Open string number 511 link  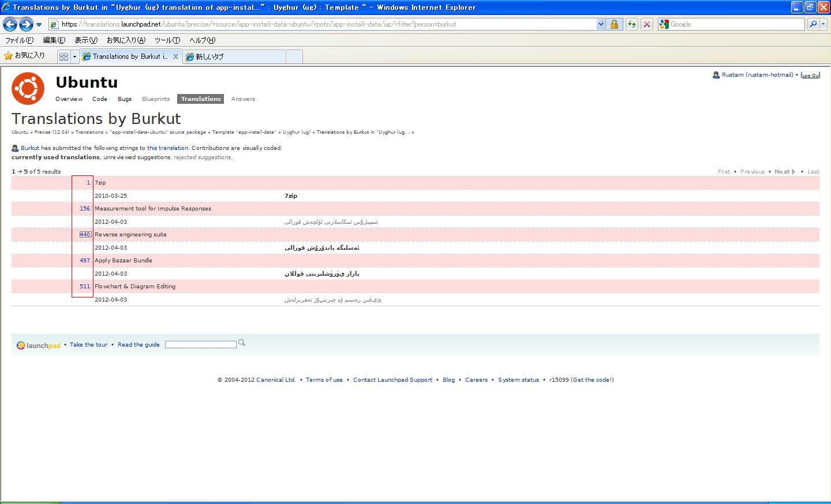[x=85, y=287]
